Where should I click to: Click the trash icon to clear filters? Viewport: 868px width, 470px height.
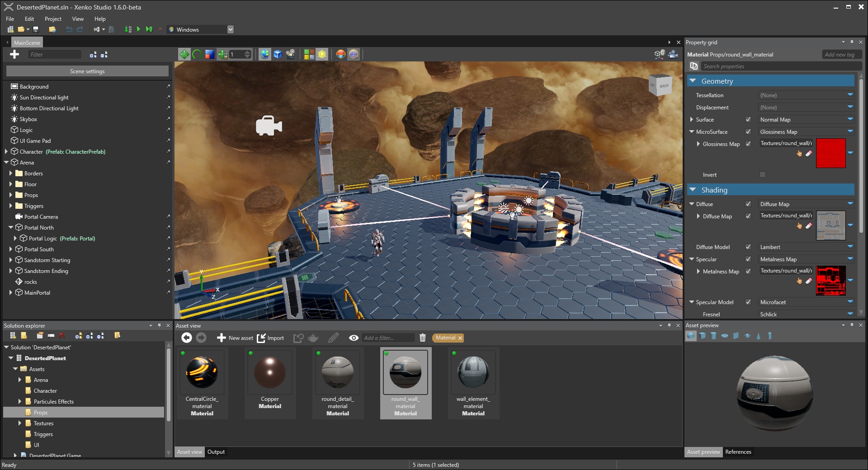pyautogui.click(x=423, y=338)
